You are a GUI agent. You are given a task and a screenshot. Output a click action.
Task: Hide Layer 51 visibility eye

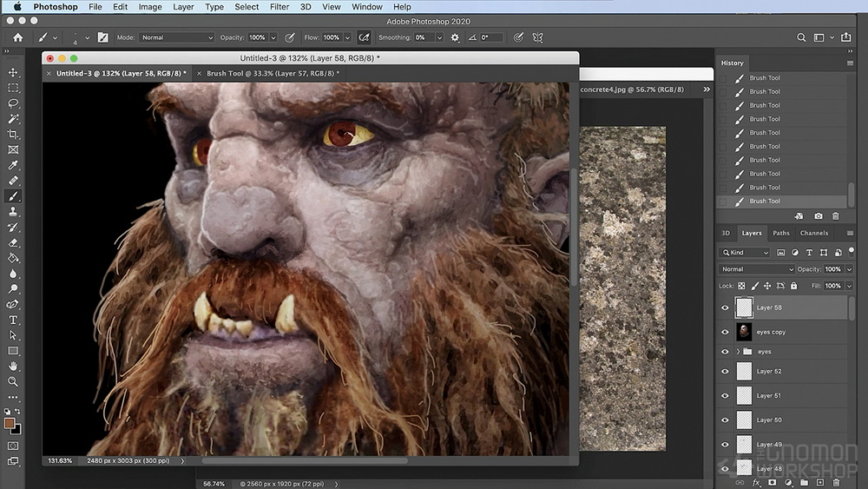pos(725,396)
